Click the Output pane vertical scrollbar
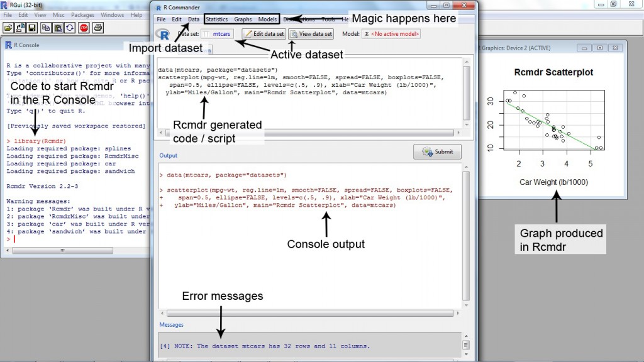 point(466,236)
